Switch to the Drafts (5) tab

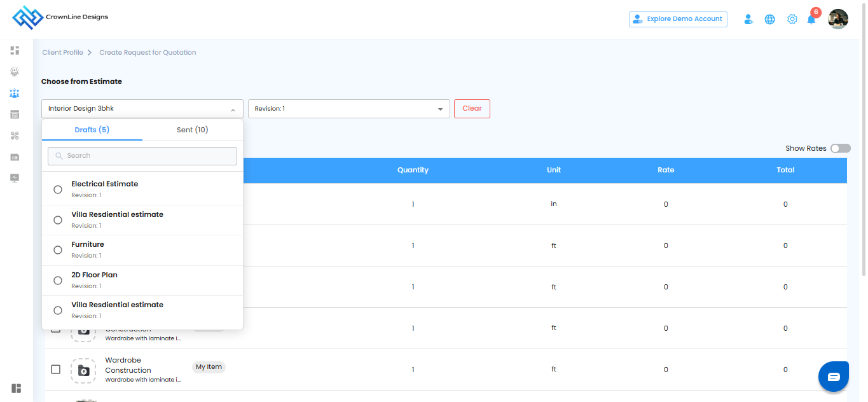[x=92, y=130]
